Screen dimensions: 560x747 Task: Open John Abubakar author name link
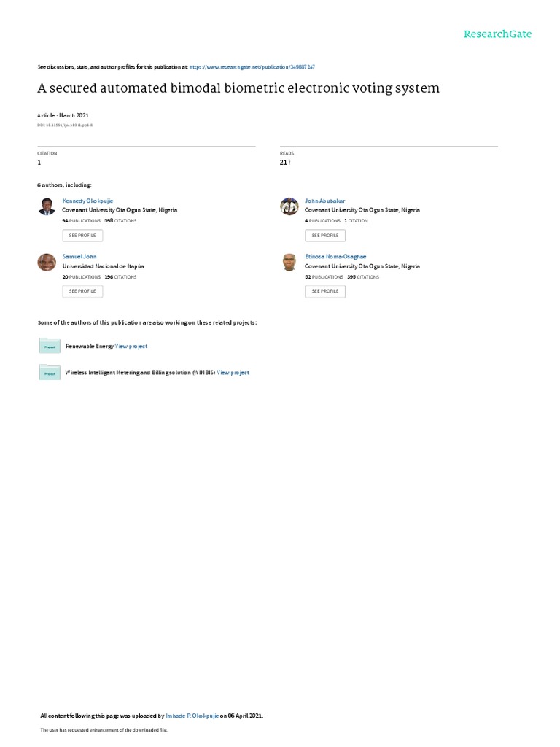(x=324, y=201)
